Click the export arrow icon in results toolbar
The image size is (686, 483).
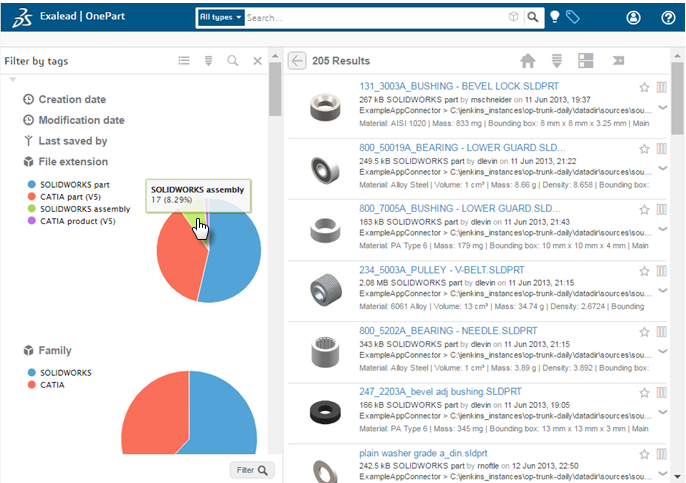[x=618, y=60]
